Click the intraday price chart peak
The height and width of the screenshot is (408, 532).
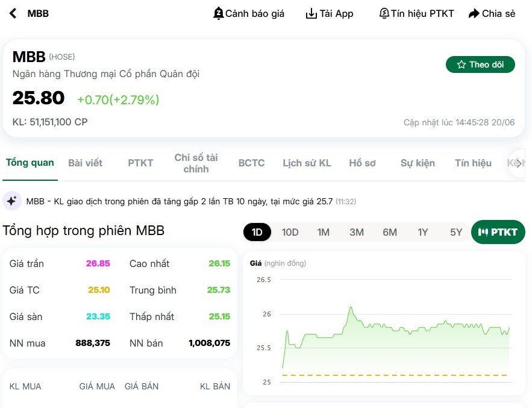[351, 308]
